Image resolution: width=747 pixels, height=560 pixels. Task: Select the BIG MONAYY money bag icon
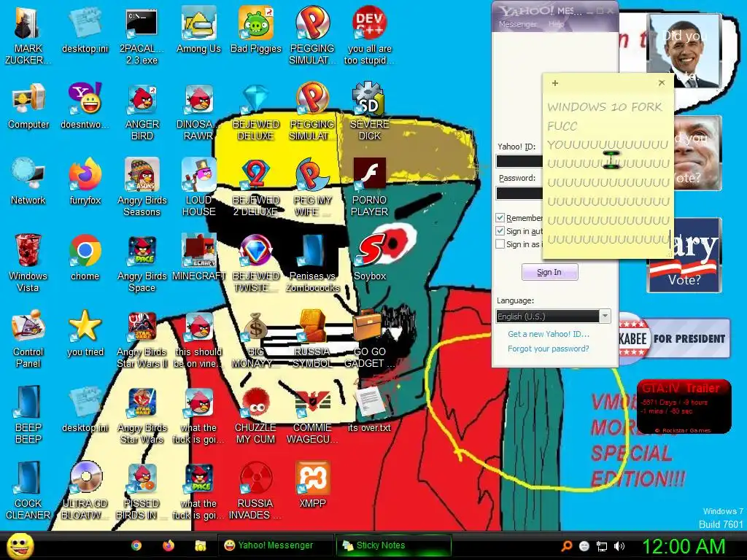(x=256, y=338)
